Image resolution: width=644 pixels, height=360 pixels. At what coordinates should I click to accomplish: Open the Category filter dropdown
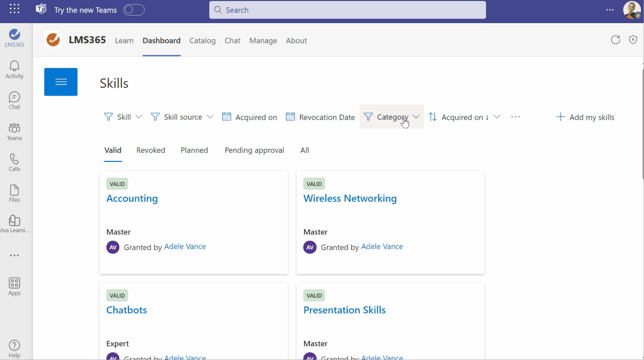[x=391, y=117]
